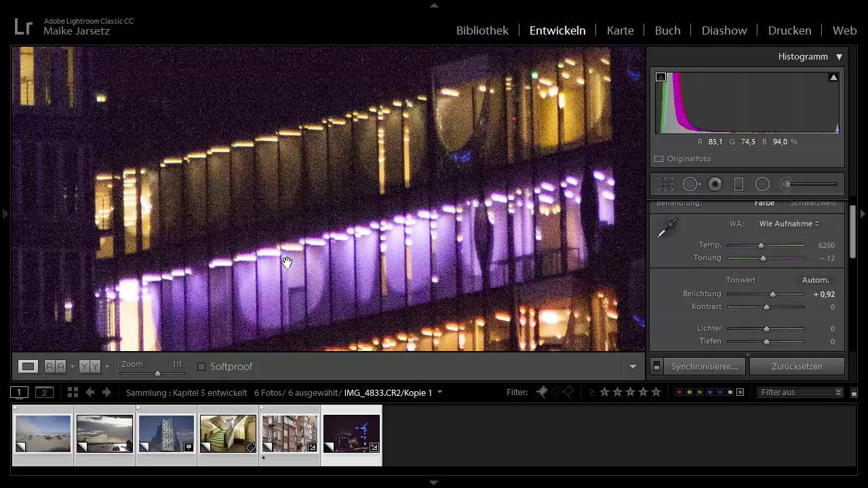Go back with the left arrow
The height and width of the screenshot is (488, 868).
[90, 392]
